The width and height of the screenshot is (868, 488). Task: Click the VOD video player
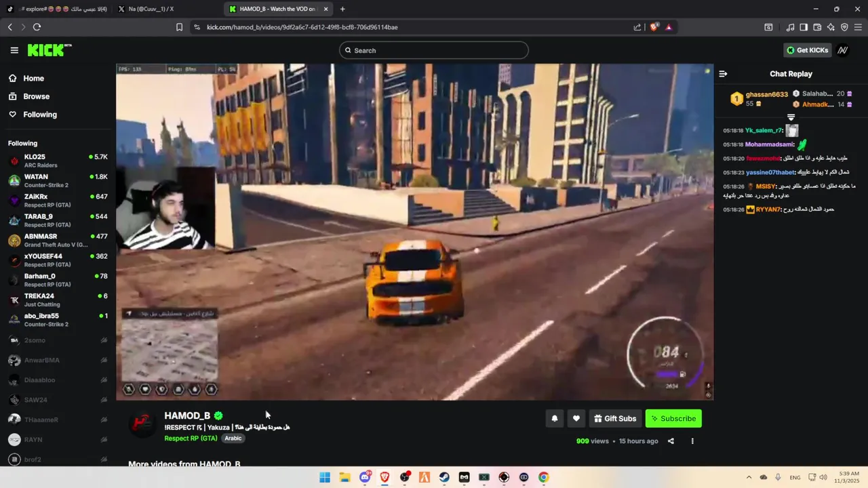(x=414, y=232)
